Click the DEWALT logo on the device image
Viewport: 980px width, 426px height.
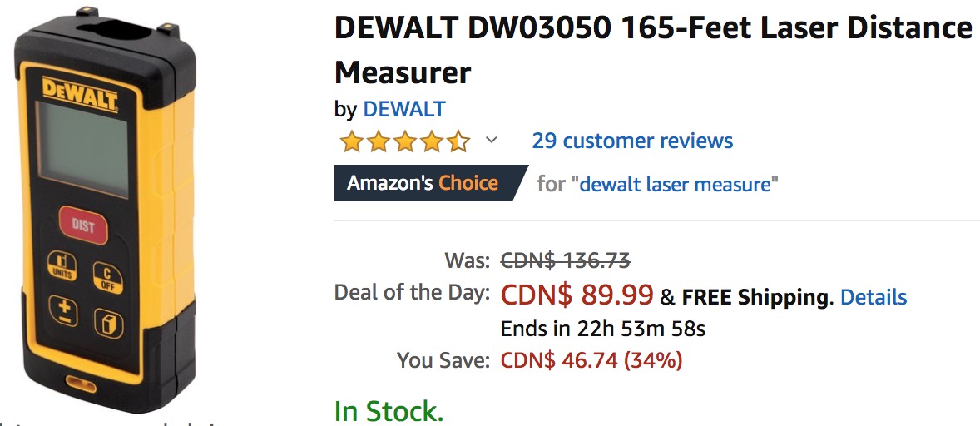click(x=79, y=94)
